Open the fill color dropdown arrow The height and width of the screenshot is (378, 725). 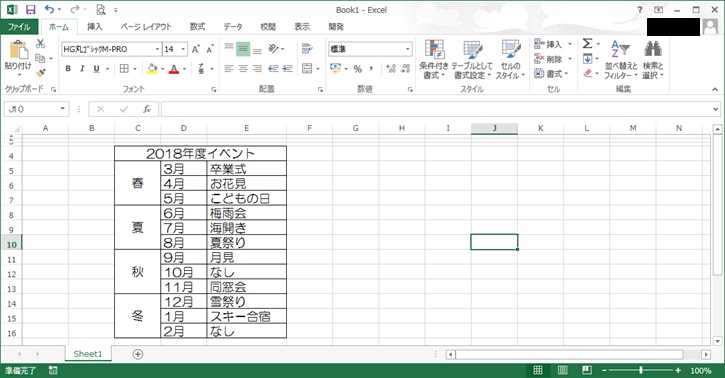[x=162, y=69]
